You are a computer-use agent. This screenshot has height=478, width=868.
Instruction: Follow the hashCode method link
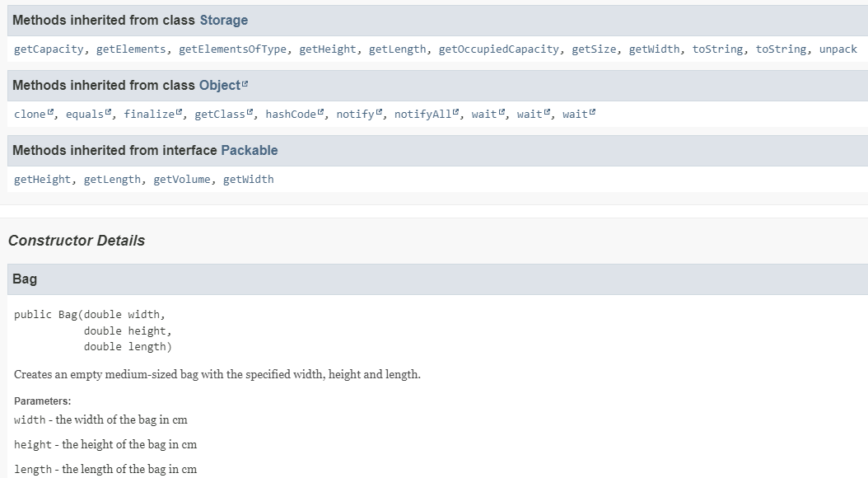click(x=290, y=115)
